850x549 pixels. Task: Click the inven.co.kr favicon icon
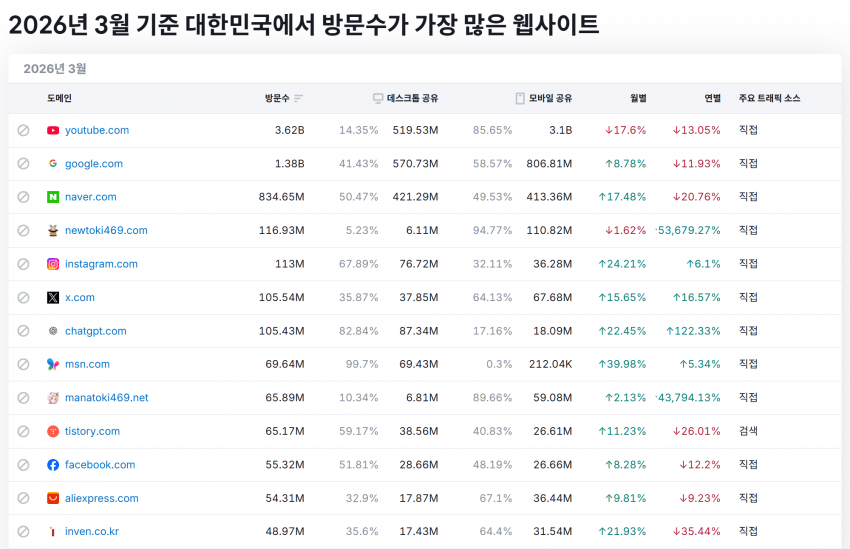coord(53,532)
